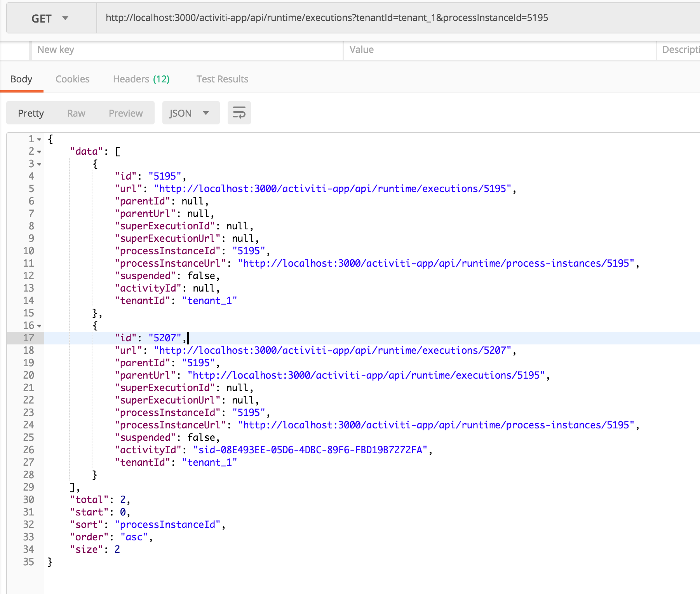Click the "suspended": false on line 12
Image resolution: width=700 pixels, height=594 pixels.
click(167, 276)
